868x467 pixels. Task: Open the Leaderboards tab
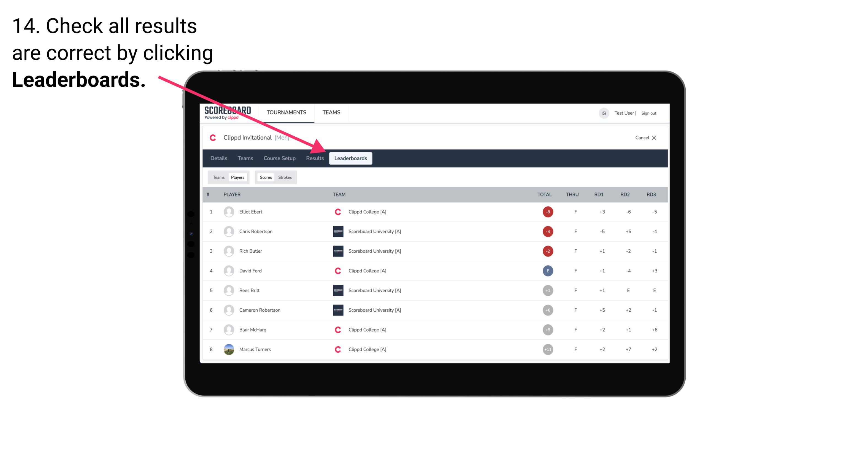tap(351, 158)
